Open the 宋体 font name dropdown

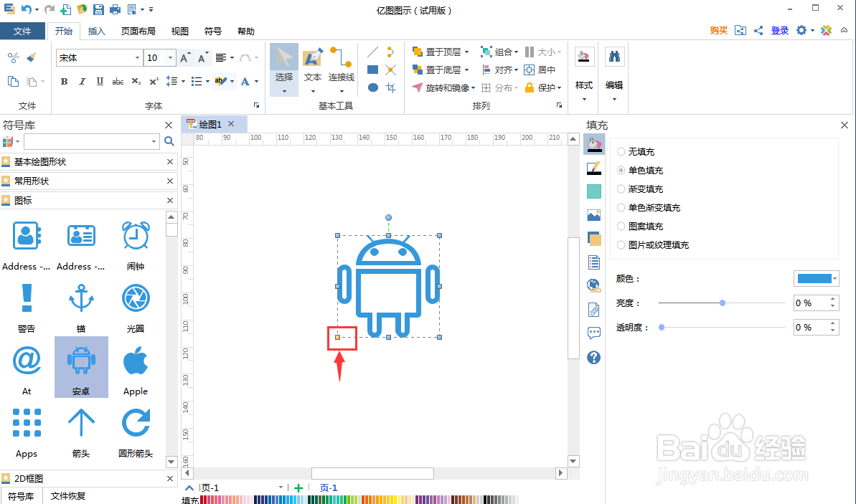tap(137, 58)
